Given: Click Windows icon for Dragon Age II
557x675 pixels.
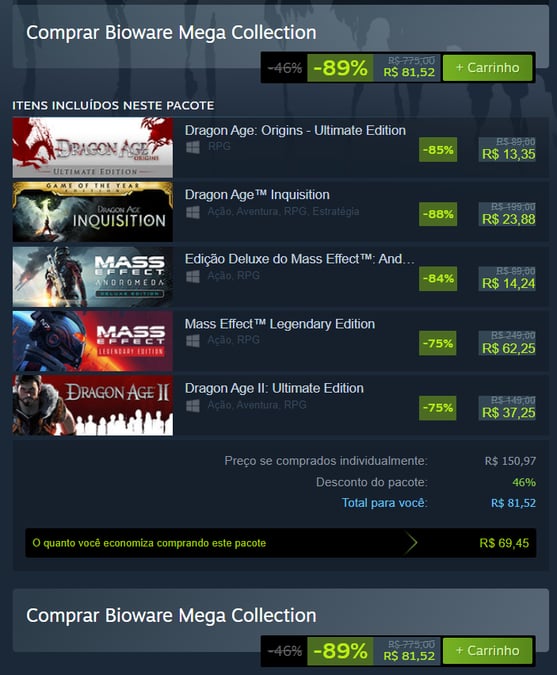Looking at the screenshot, I should coord(193,406).
